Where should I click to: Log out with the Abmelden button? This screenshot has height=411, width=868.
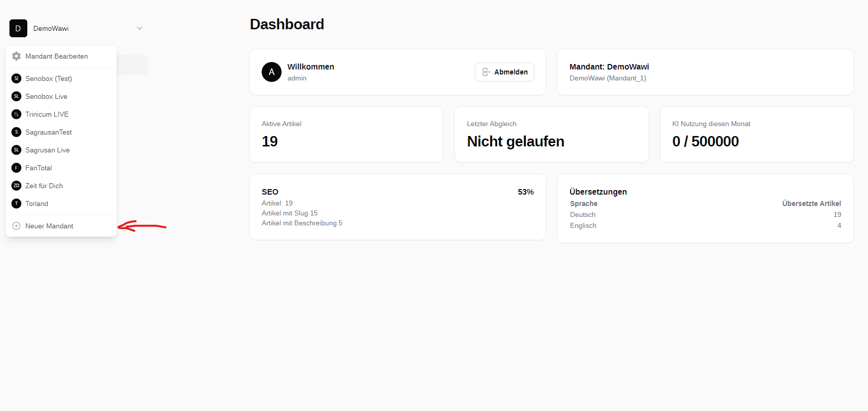pyautogui.click(x=505, y=72)
